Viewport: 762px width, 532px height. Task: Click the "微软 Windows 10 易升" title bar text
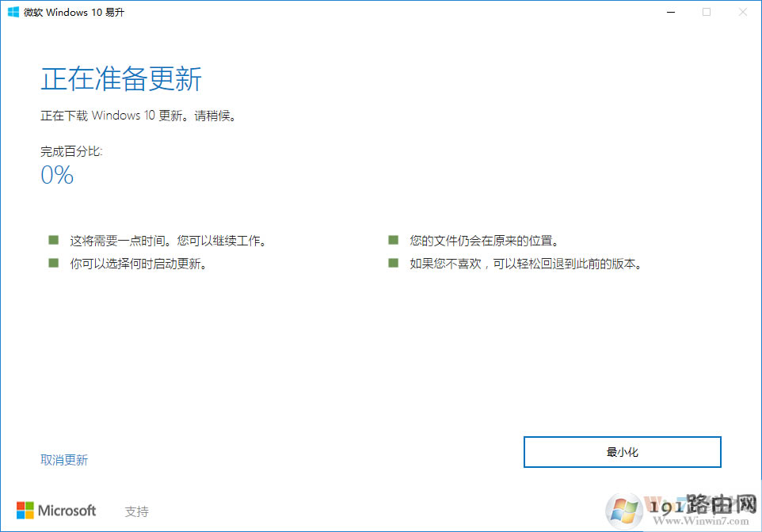point(75,12)
